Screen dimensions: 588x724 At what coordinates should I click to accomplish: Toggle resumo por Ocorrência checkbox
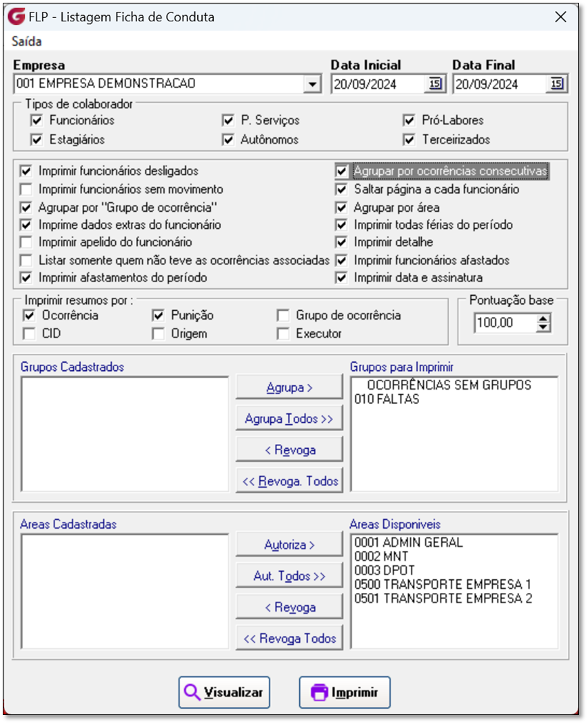tap(29, 315)
